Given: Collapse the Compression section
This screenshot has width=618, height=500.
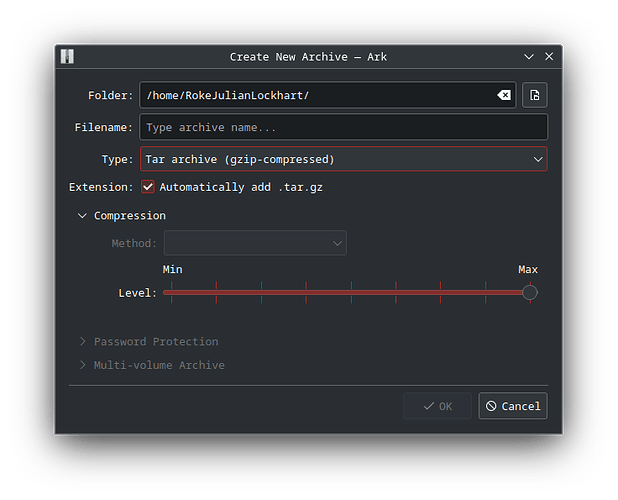Looking at the screenshot, I should [x=82, y=216].
